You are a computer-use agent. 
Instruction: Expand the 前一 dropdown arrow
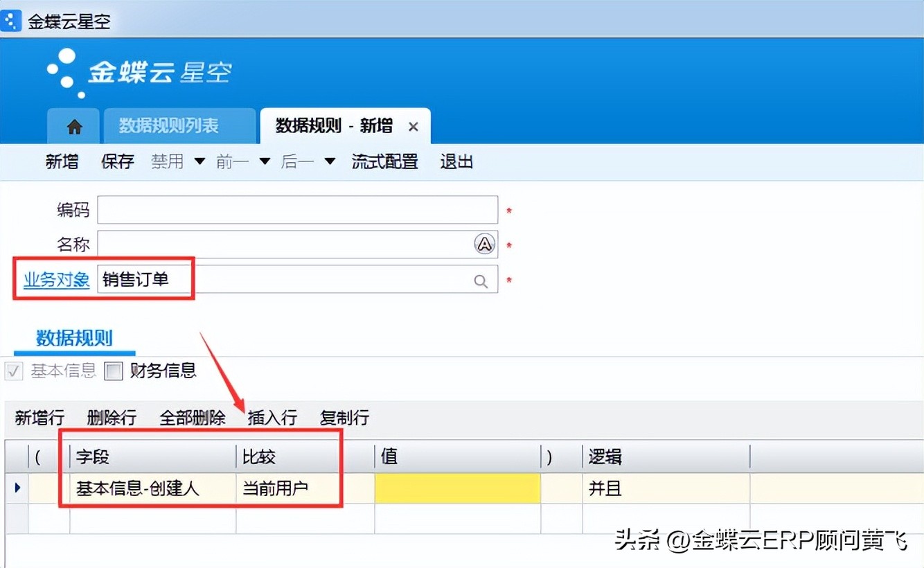coord(265,161)
